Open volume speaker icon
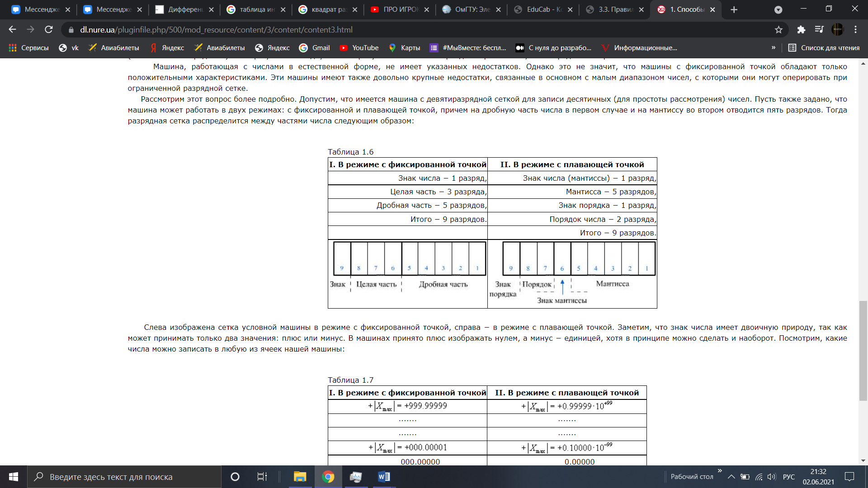 coord(772,477)
